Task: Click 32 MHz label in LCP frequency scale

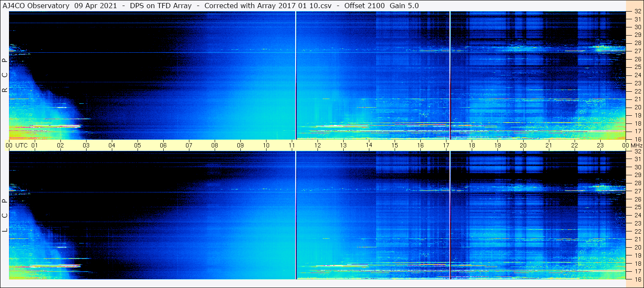Action: pyautogui.click(x=637, y=151)
